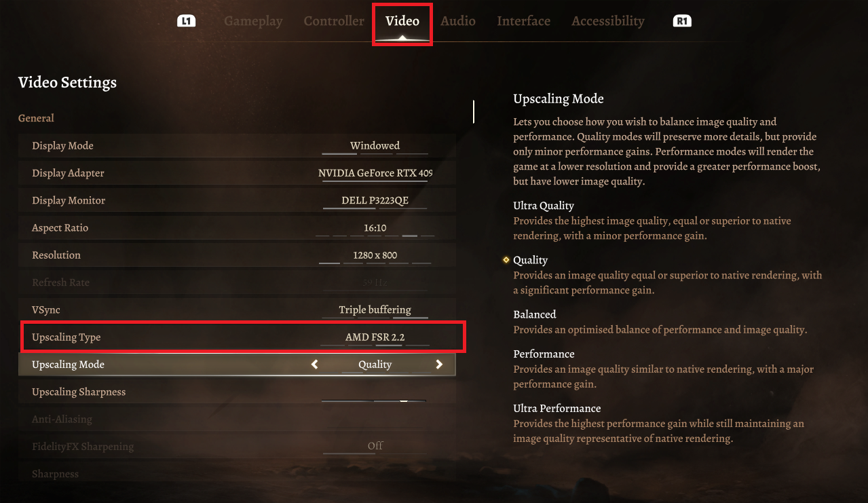Screen dimensions: 868x503
Task: Click the settings list scrollbar
Action: (x=474, y=112)
